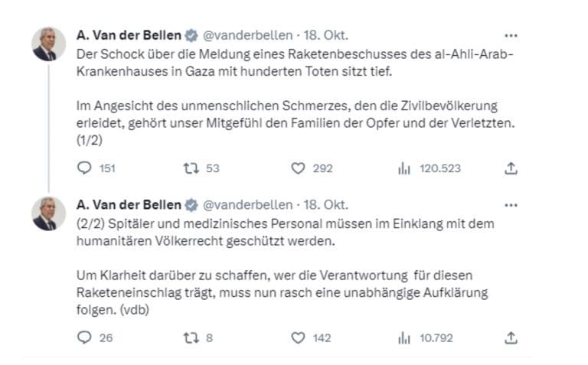This screenshot has width=588, height=365.
Task: Open profile picture on first tweet
Action: click(x=49, y=44)
